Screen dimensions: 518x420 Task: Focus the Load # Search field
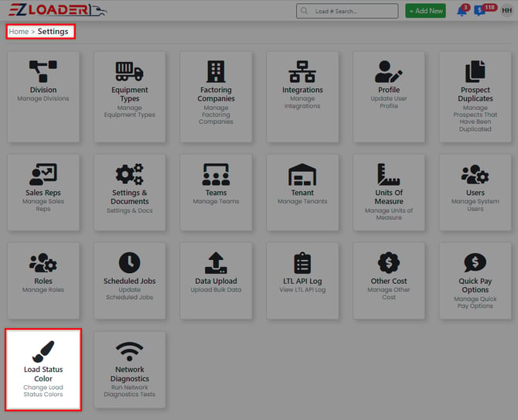347,11
